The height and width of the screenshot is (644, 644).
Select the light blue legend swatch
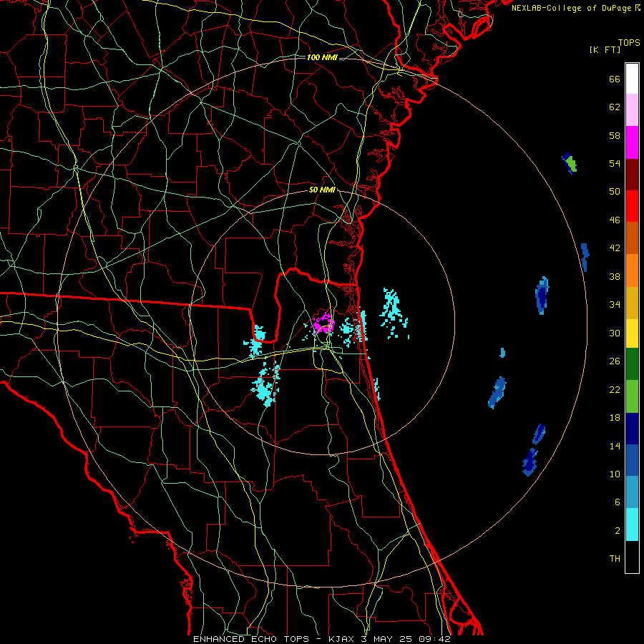pos(632,492)
